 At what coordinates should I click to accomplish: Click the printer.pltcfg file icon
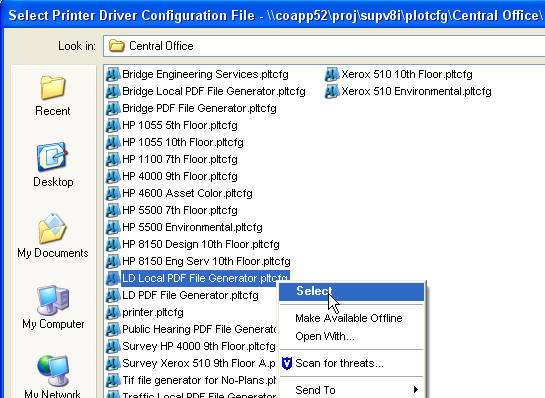[113, 312]
